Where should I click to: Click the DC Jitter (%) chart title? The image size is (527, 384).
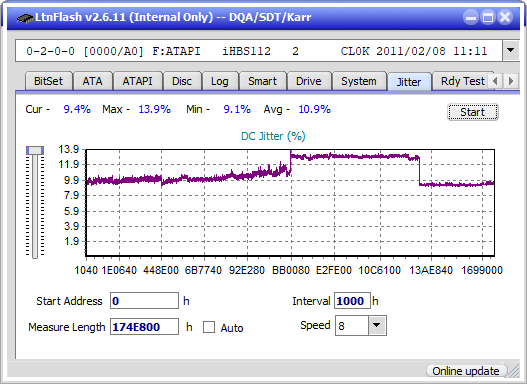tap(273, 136)
